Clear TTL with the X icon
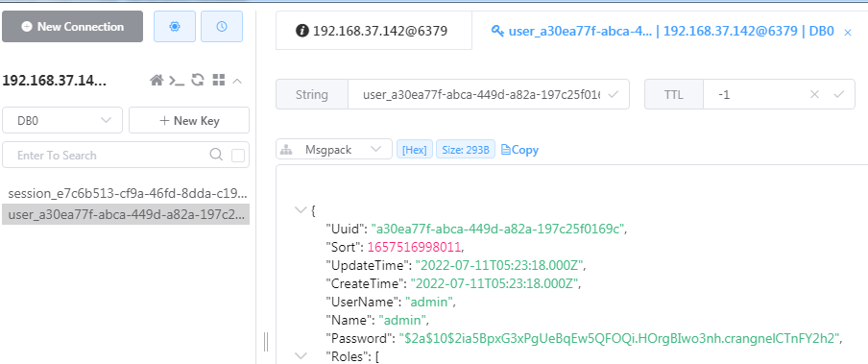The image size is (868, 364). [814, 95]
